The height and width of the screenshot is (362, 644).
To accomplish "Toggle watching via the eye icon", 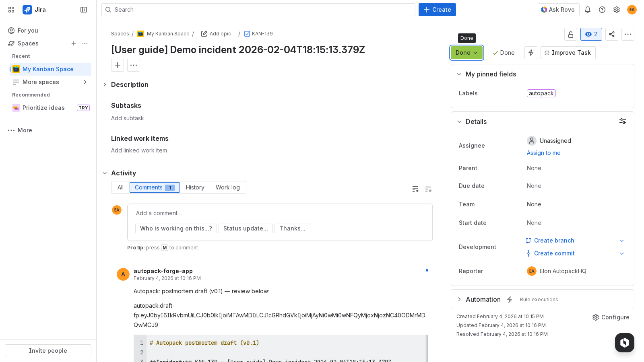I will [591, 34].
